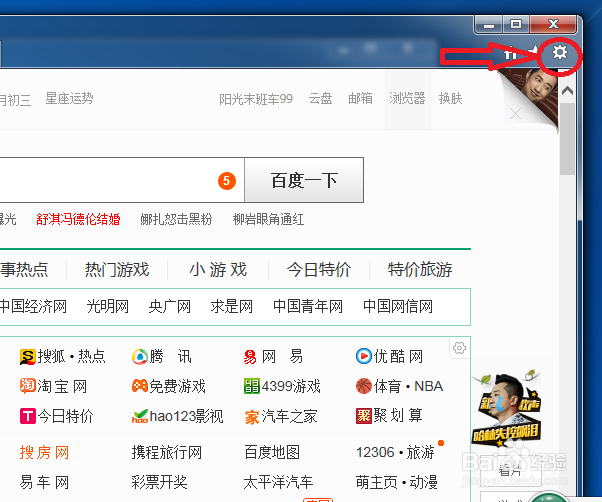Open the 中国网信网 link
Image resolution: width=602 pixels, height=502 pixels.
(x=398, y=306)
